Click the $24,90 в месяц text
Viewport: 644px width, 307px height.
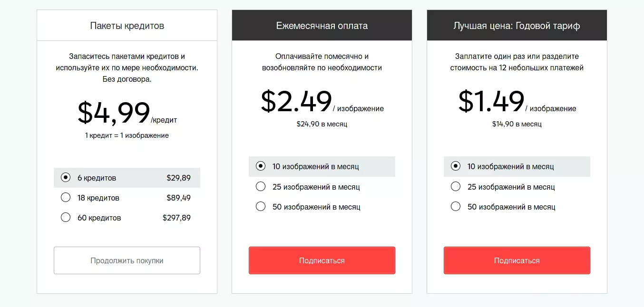pos(322,124)
